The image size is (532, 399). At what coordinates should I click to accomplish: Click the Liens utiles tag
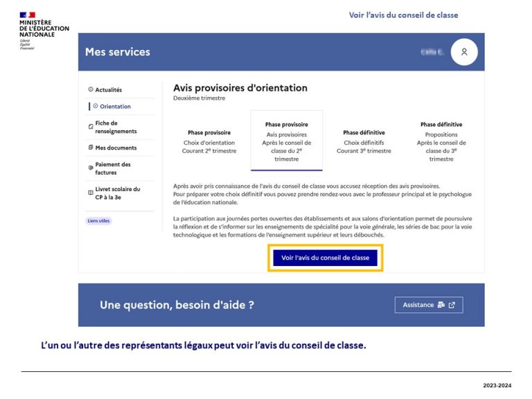pyautogui.click(x=99, y=221)
